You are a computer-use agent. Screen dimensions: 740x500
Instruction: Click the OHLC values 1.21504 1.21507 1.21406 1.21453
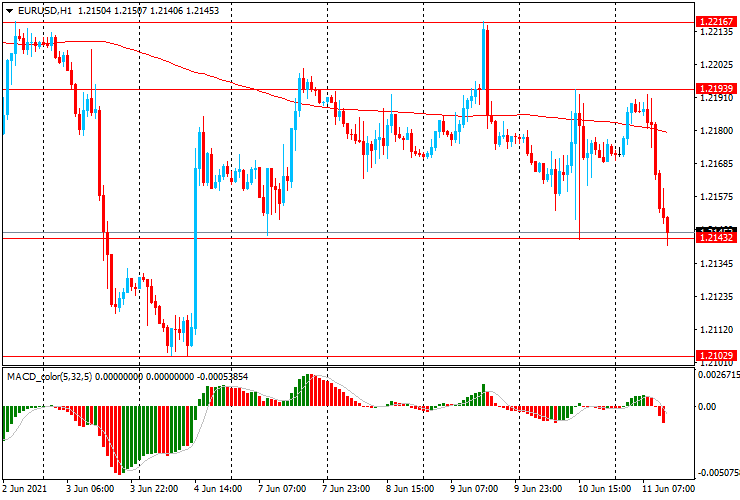point(149,10)
